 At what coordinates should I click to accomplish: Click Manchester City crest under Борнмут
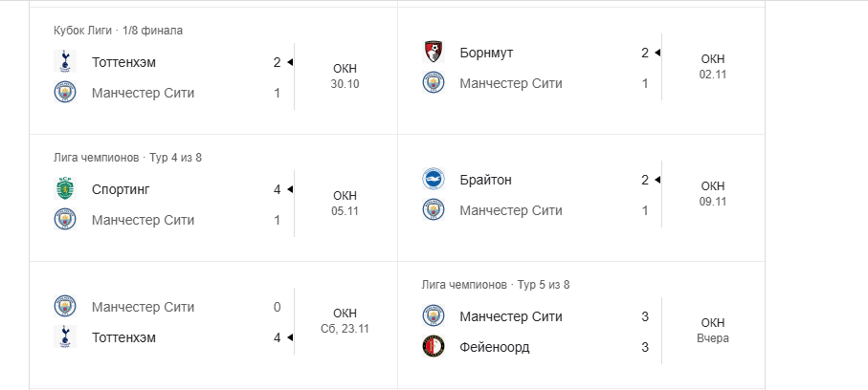point(433,83)
